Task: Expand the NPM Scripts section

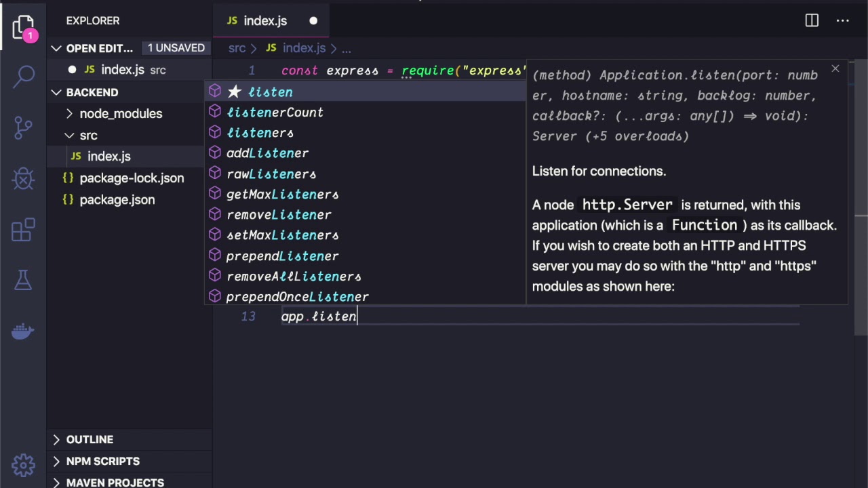Action: tap(102, 461)
